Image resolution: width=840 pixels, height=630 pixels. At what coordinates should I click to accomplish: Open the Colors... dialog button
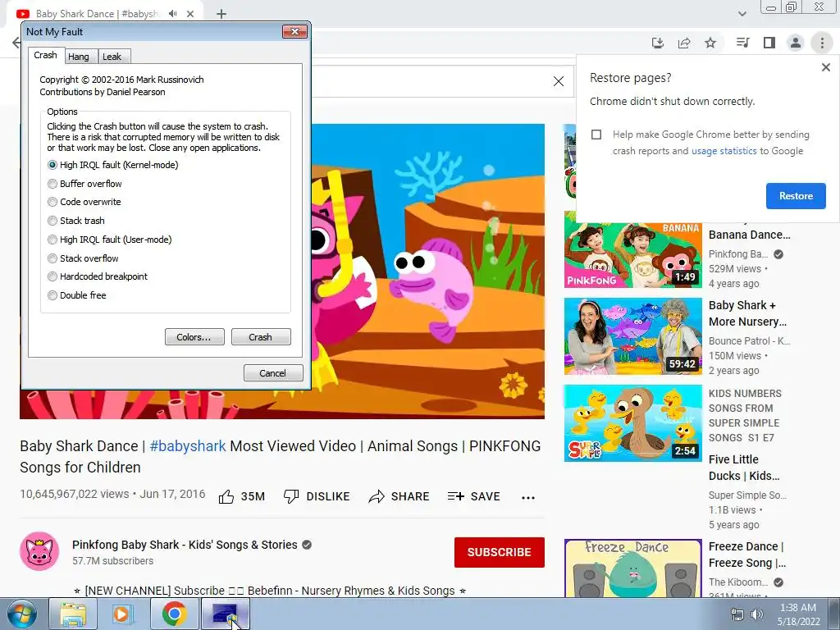(x=194, y=337)
